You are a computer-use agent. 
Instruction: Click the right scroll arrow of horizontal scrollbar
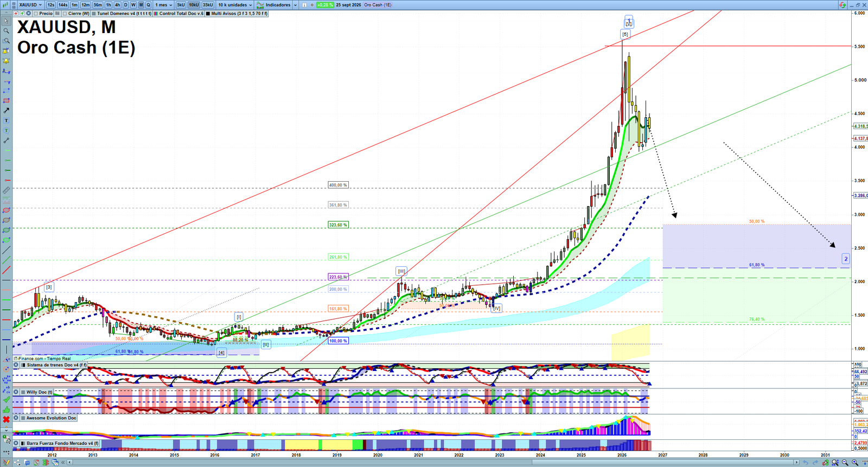click(x=796, y=462)
